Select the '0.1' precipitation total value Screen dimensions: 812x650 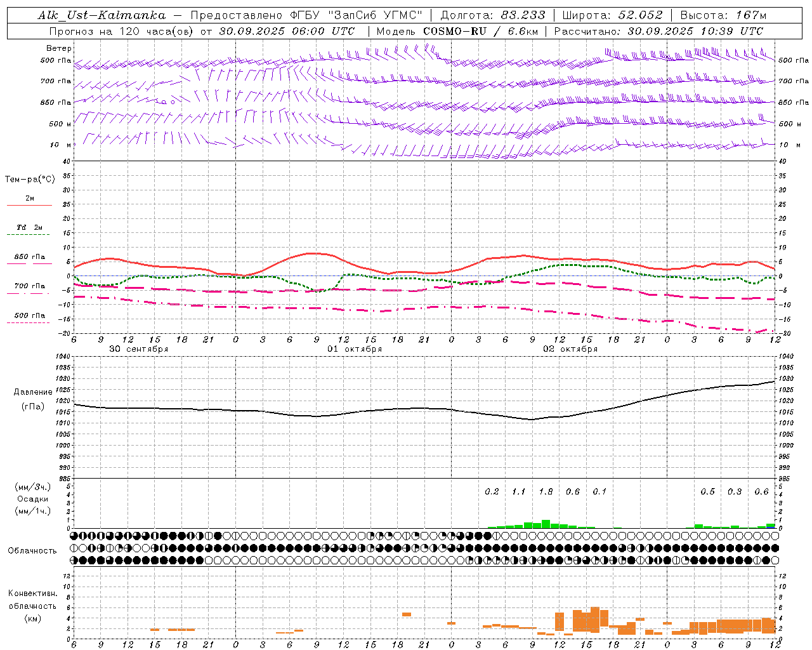599,492
